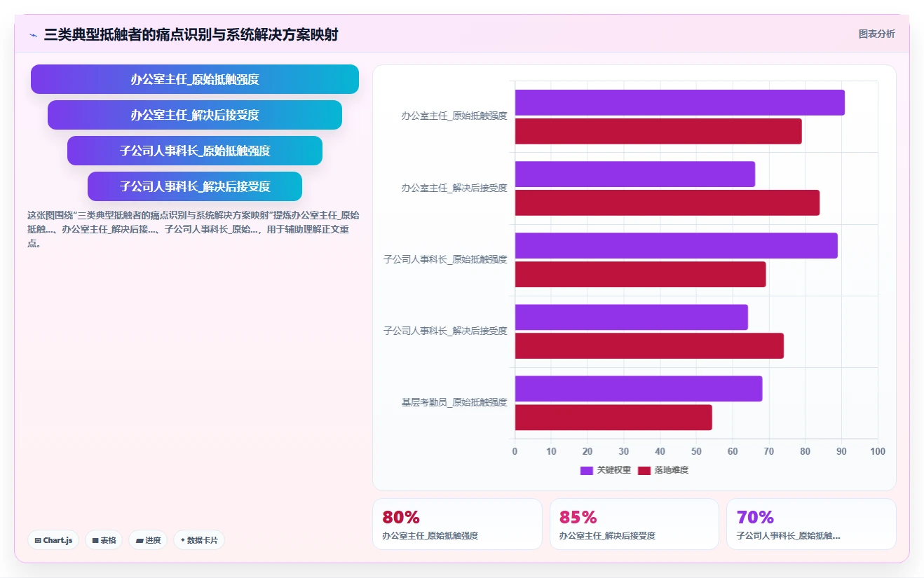The width and height of the screenshot is (924, 578).
Task: Click purple bar for 子公司人事科长_原始抵触强度
Action: coord(677,246)
